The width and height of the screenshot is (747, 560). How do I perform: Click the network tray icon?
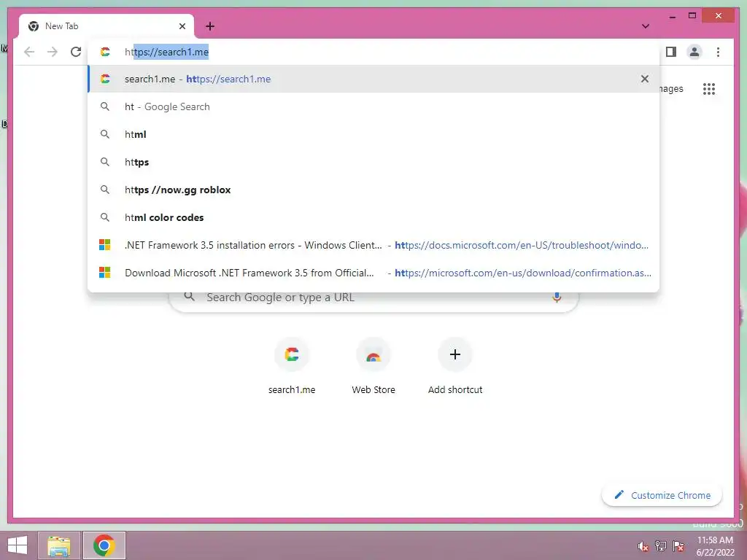click(660, 546)
